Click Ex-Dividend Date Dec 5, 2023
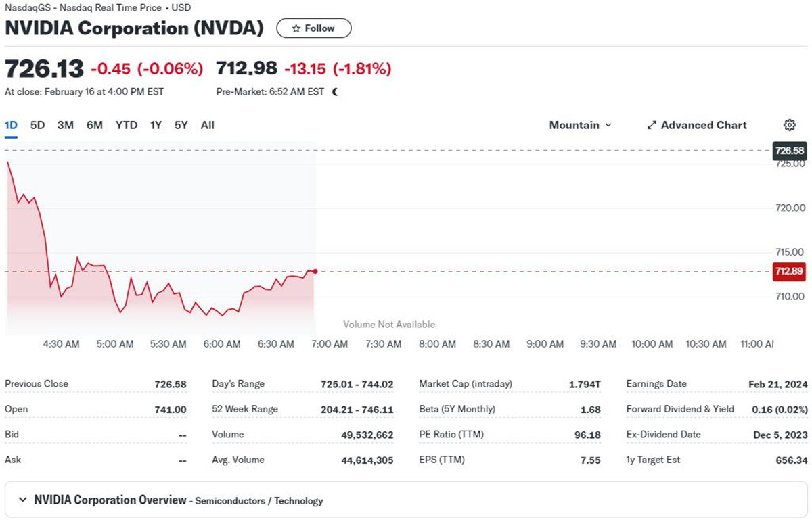Image resolution: width=812 pixels, height=524 pixels. tap(780, 435)
